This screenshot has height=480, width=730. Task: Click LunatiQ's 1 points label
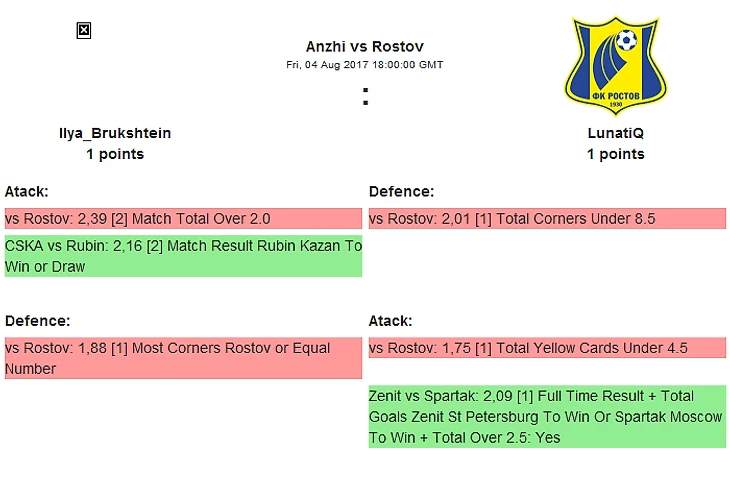tap(615, 154)
